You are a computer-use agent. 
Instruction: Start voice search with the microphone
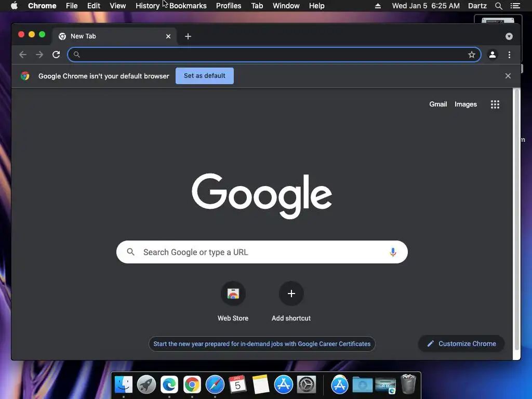393,252
